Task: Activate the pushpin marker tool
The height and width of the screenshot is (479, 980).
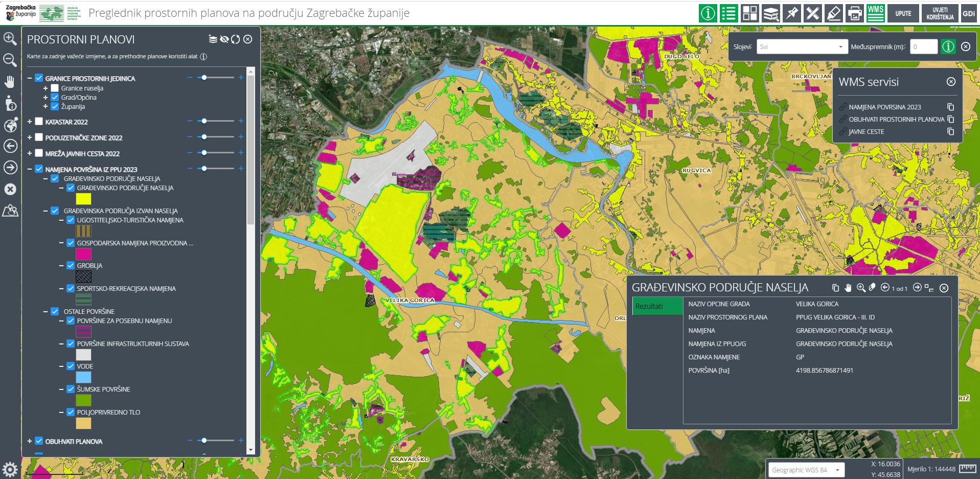Action: [792, 13]
